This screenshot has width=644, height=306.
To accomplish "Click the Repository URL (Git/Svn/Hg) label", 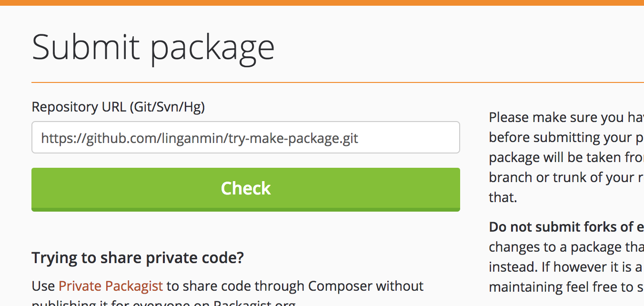I will [118, 107].
